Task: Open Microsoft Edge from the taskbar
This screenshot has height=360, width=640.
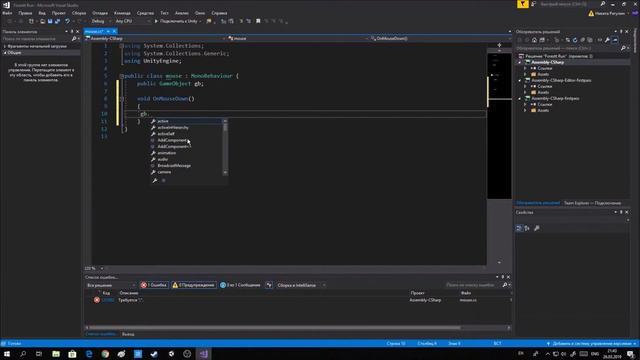Action: pyautogui.click(x=89, y=354)
